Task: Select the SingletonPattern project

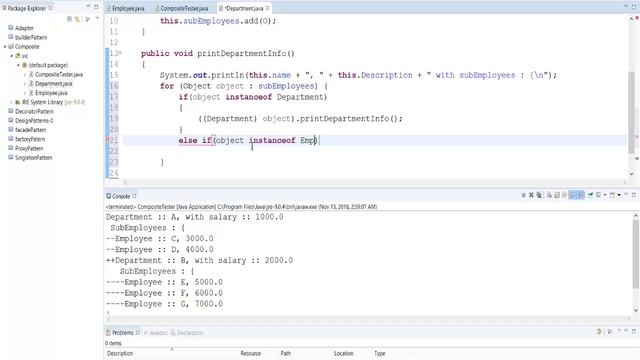Action: click(x=33, y=158)
